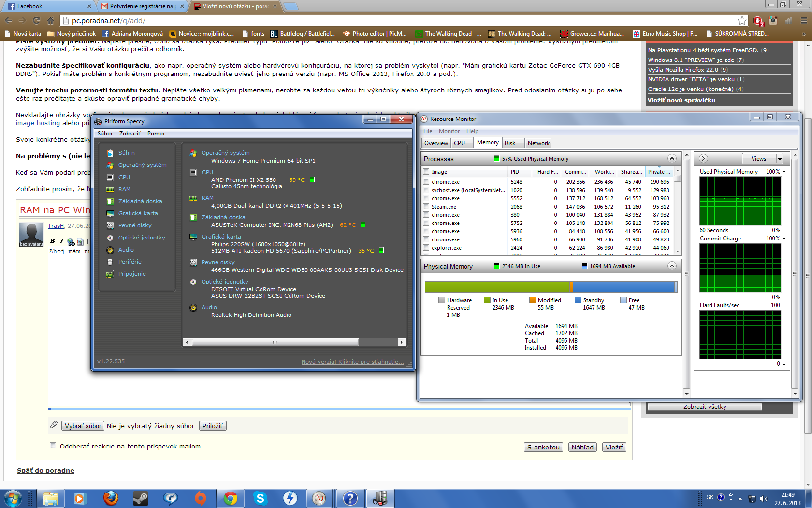The width and height of the screenshot is (812, 508).
Task: Bookmark this page with the star icon
Action: click(x=742, y=21)
